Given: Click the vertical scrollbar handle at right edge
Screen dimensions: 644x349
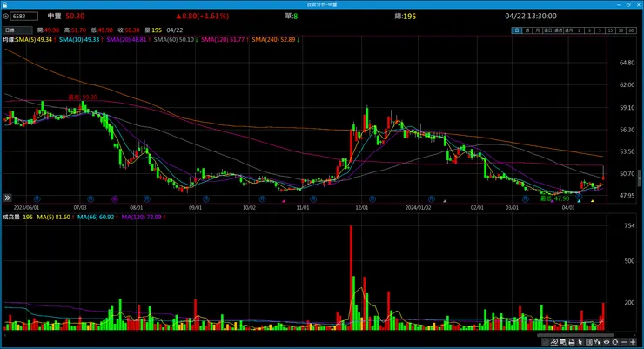Looking at the screenshot, I should click(639, 178).
